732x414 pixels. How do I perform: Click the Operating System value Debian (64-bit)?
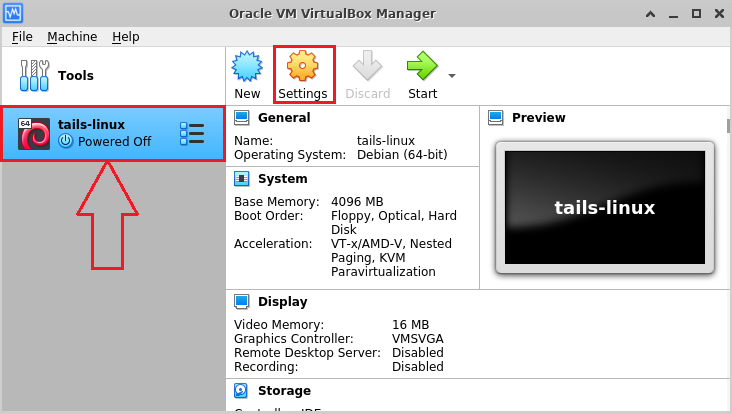(x=402, y=154)
